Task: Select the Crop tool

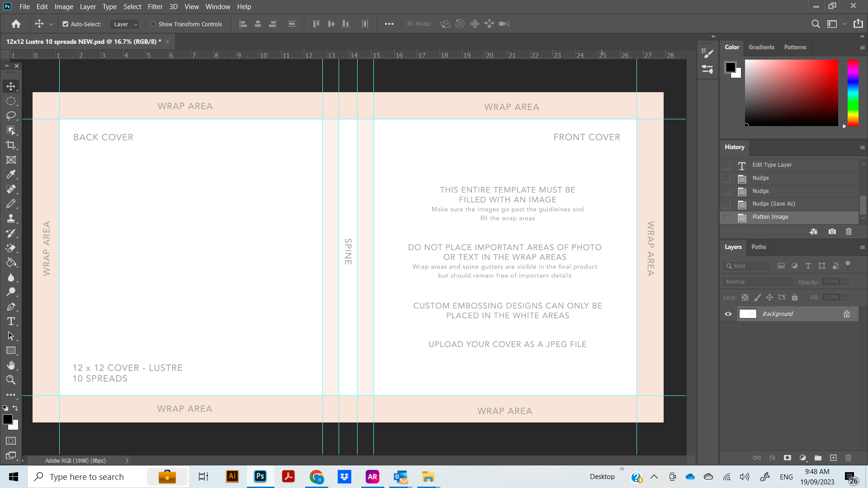Action: (11, 145)
